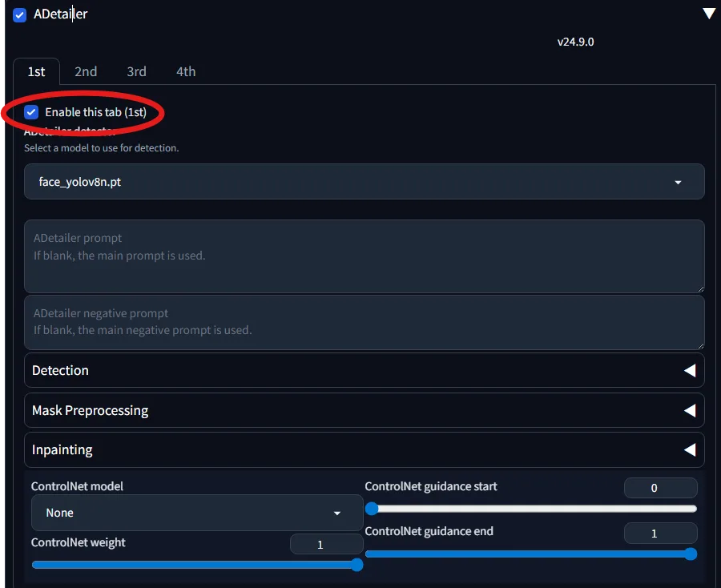This screenshot has width=721, height=588.
Task: Click the Detection section arrow icon
Action: pos(689,371)
